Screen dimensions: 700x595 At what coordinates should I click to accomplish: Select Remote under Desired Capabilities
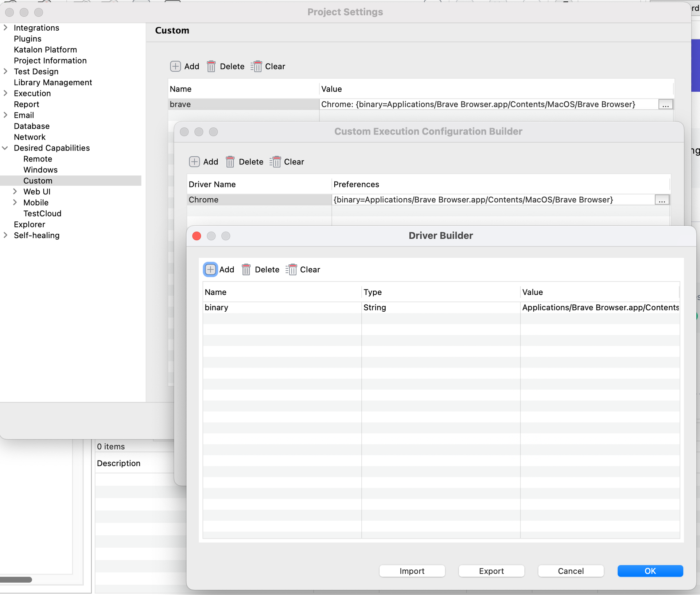[38, 159]
